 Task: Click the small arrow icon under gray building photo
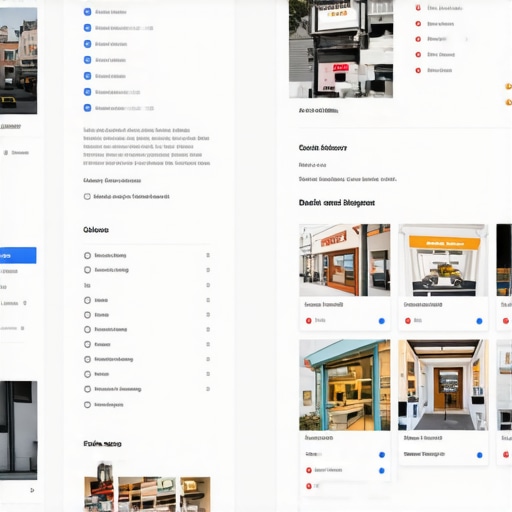(x=32, y=490)
